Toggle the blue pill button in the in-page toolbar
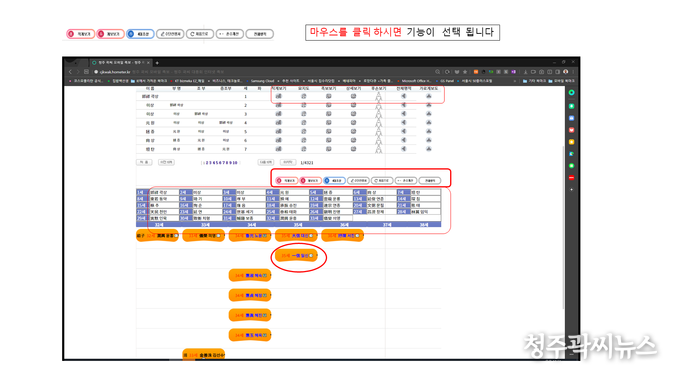Image resolution: width=680 pixels, height=382 pixels. tap(334, 180)
